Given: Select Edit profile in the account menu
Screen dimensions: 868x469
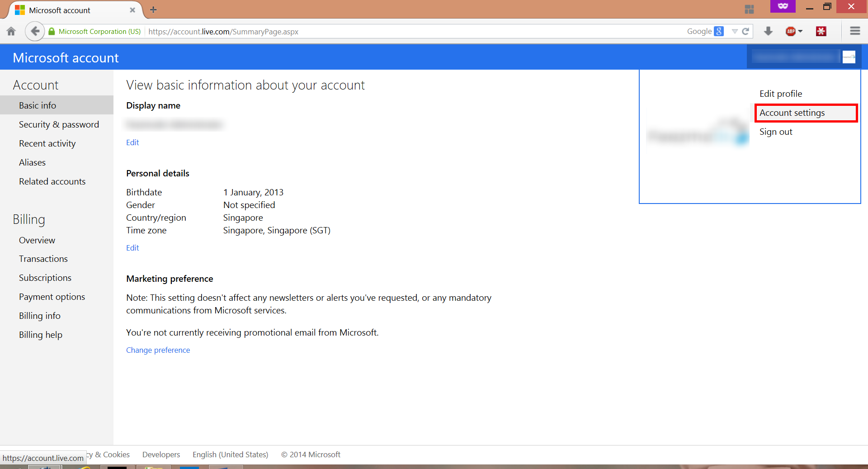Looking at the screenshot, I should point(781,94).
